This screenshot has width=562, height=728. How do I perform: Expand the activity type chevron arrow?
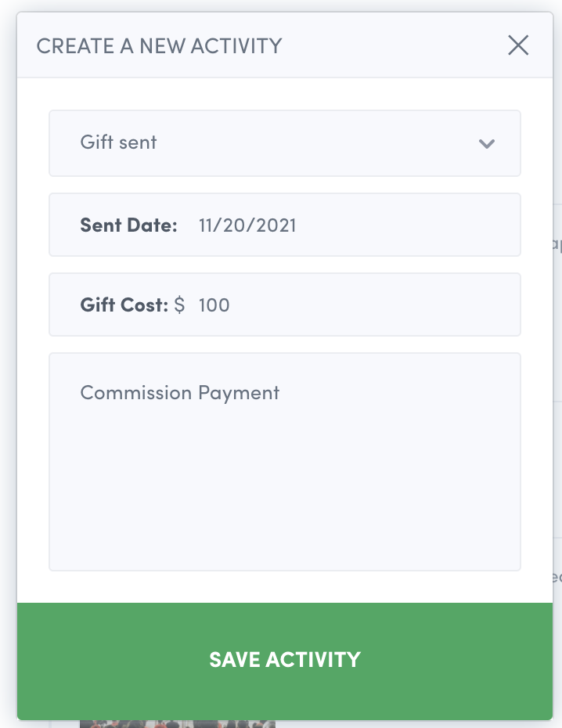coord(487,143)
